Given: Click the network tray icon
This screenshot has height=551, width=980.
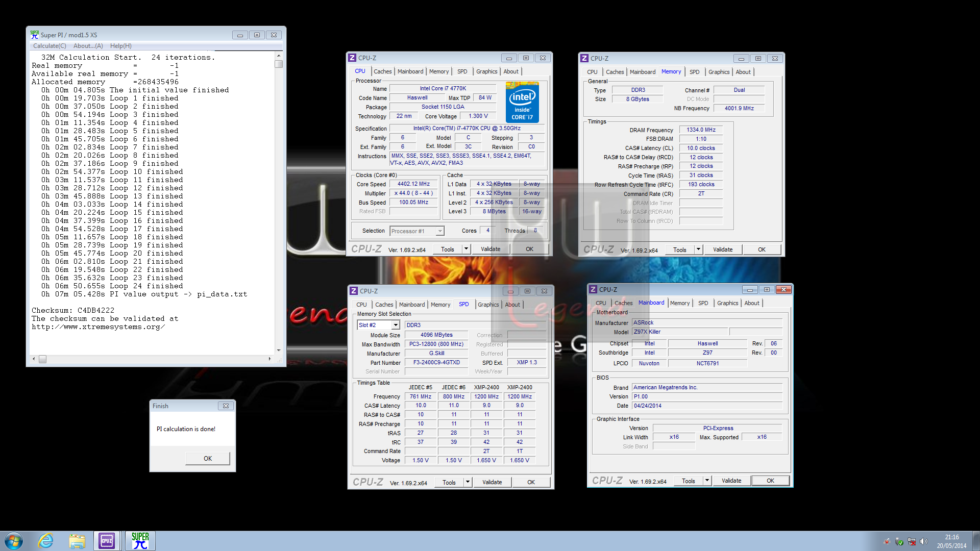Looking at the screenshot, I should click(911, 541).
